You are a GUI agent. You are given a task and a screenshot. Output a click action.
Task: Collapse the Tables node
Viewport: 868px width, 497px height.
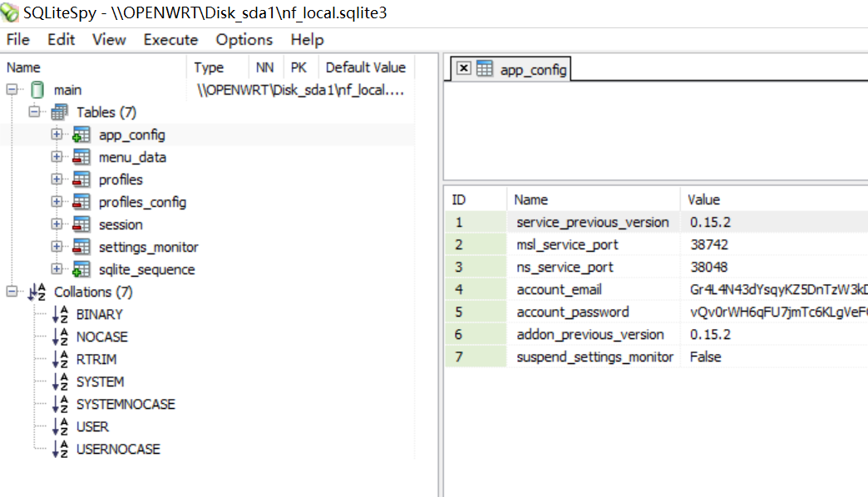pos(34,112)
